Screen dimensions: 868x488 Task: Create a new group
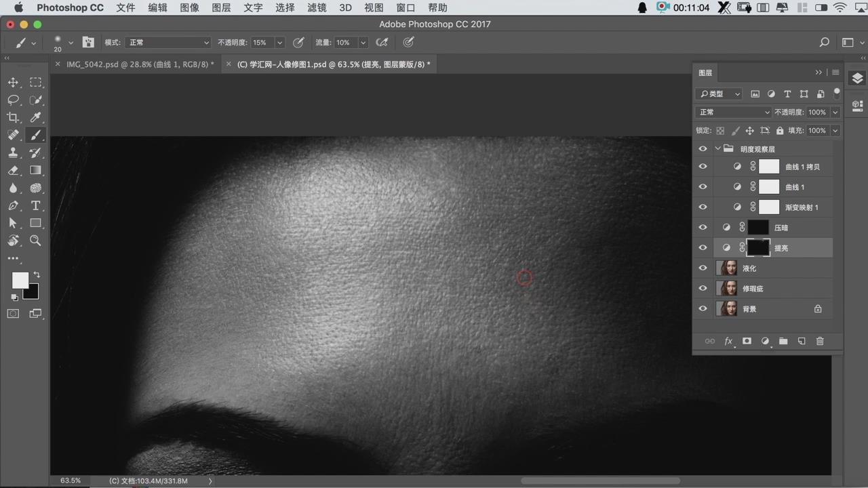(x=783, y=341)
